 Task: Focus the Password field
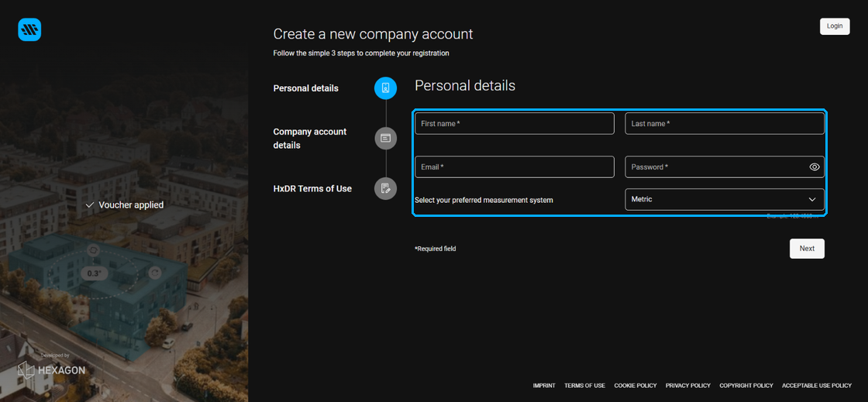(x=725, y=167)
